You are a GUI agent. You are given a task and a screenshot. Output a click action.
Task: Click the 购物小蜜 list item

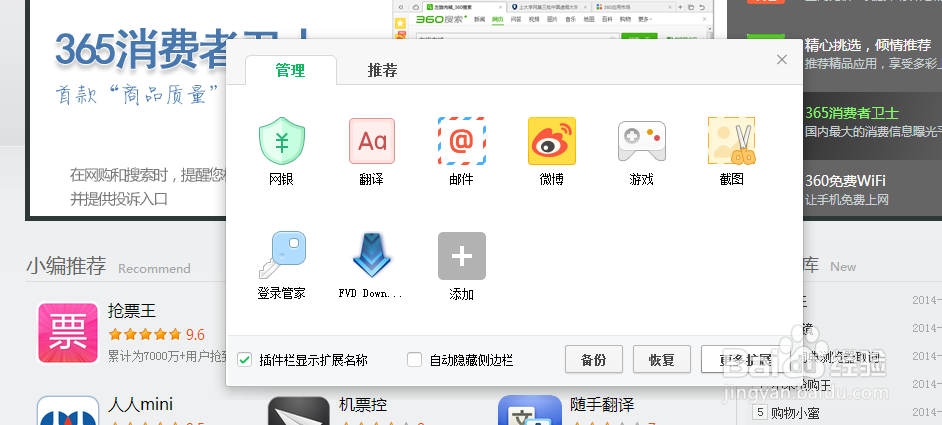(x=794, y=412)
